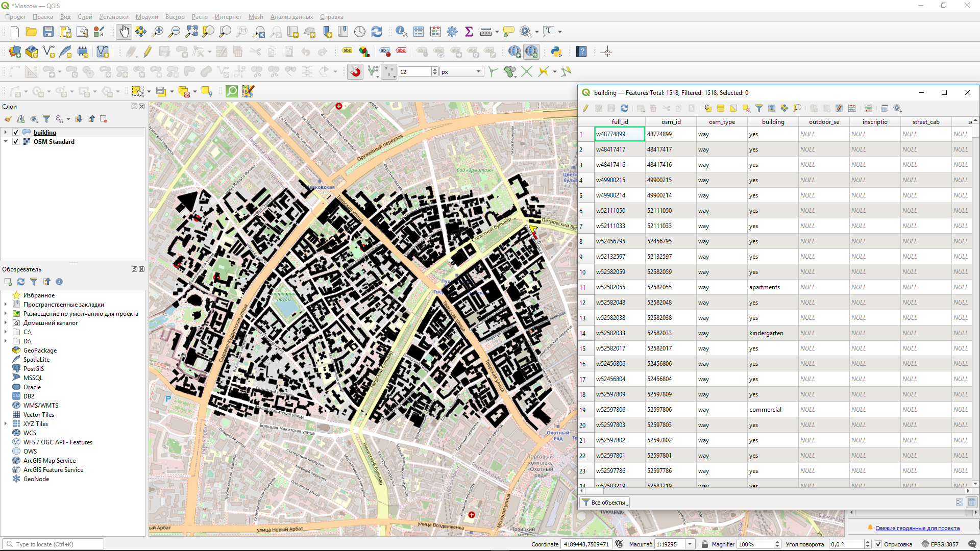This screenshot has height=551, width=980.
Task: Toggle visibility of building layer
Action: click(x=16, y=133)
